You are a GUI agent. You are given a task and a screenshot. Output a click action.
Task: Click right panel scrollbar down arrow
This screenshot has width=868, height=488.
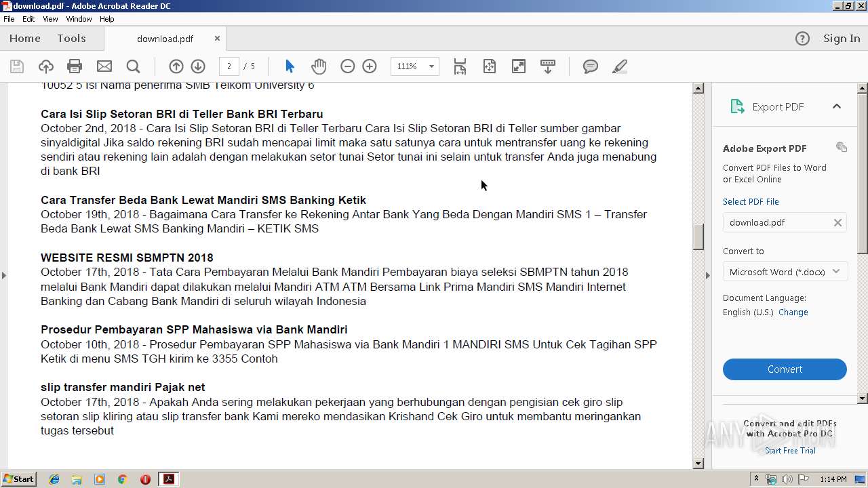tap(863, 399)
